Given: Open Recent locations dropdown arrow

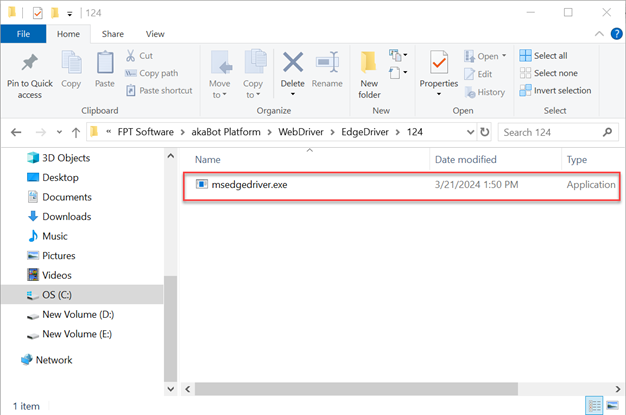Looking at the screenshot, I should [59, 132].
